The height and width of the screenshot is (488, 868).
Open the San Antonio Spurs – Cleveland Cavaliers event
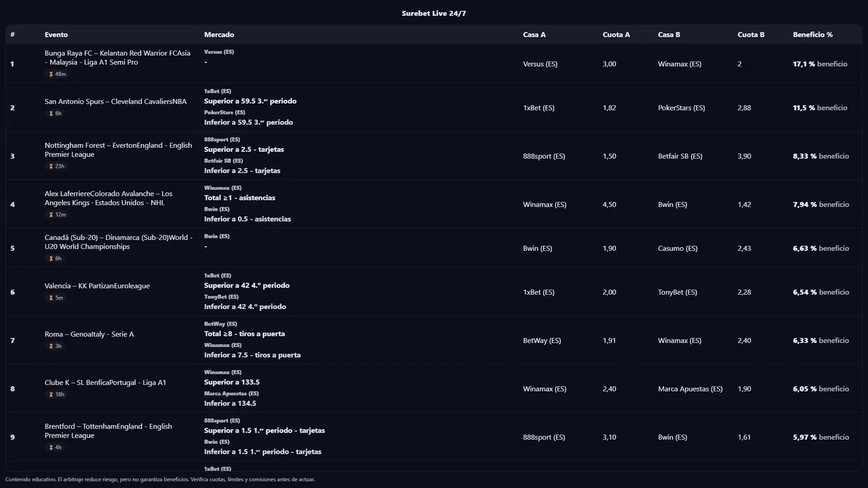pyautogui.click(x=115, y=102)
